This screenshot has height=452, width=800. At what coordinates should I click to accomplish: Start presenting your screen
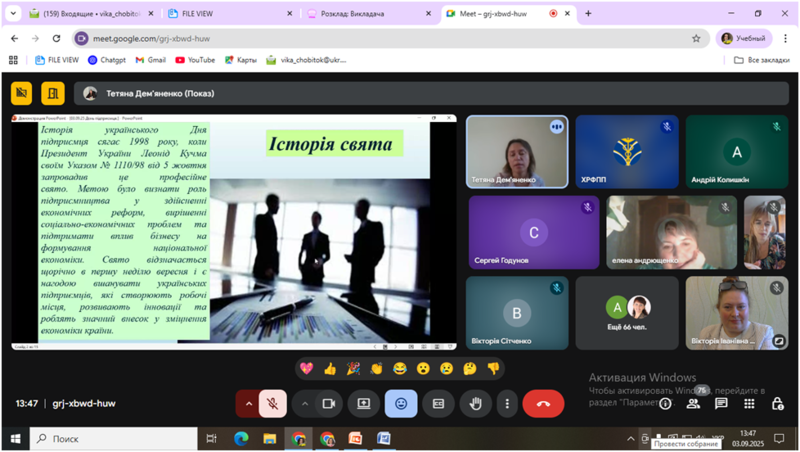point(363,404)
